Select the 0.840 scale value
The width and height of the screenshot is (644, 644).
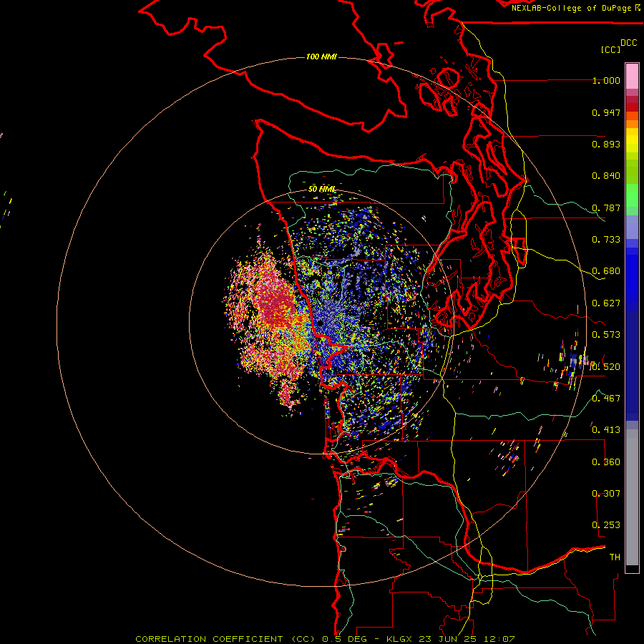pos(606,176)
